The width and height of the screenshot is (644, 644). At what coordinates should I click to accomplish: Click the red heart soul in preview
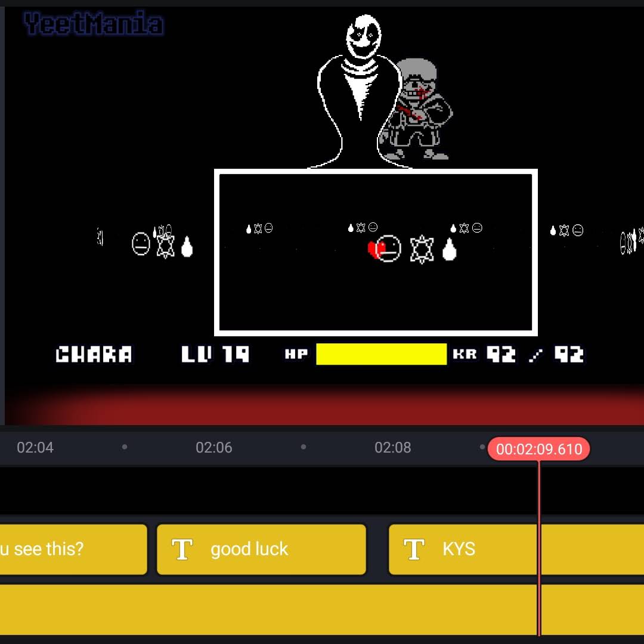coord(375,250)
